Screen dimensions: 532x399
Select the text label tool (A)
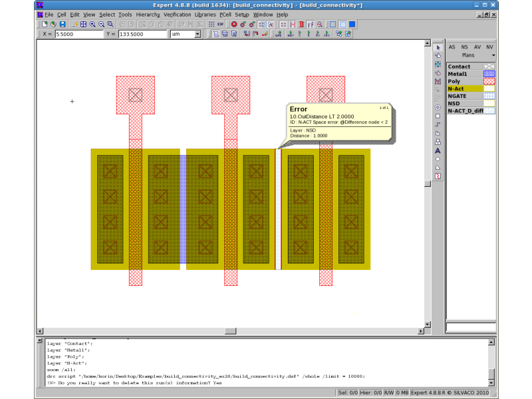click(x=438, y=151)
